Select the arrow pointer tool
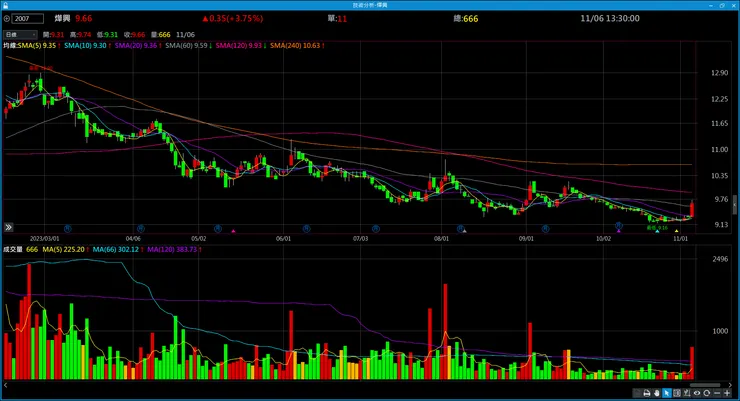This screenshot has width=740, height=401. pyautogui.click(x=667, y=393)
